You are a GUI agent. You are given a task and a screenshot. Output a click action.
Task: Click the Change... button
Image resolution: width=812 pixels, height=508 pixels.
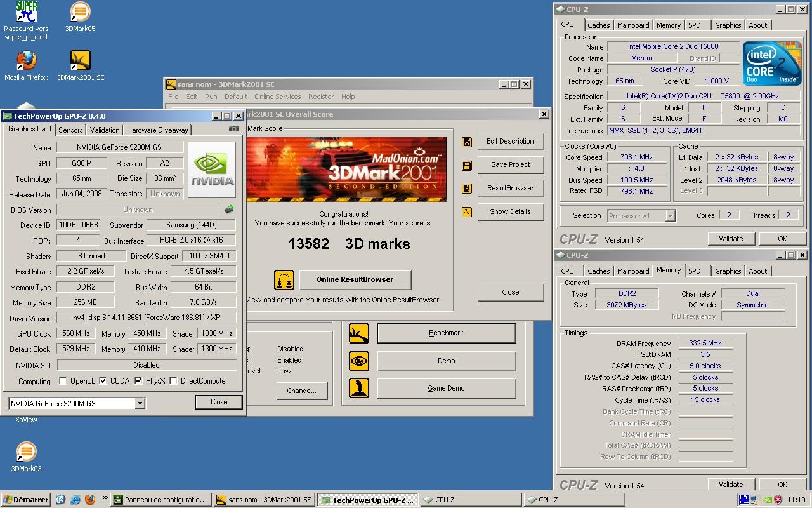(x=301, y=391)
